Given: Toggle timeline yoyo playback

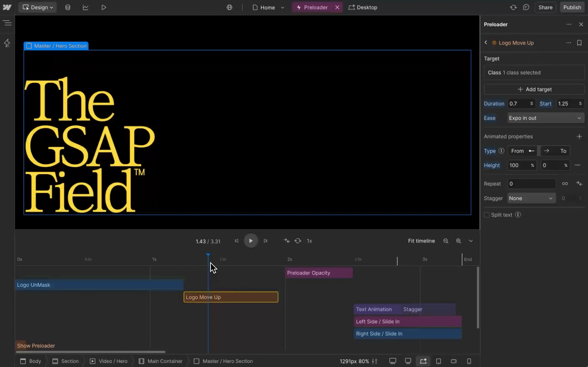Looking at the screenshot, I should pos(287,241).
